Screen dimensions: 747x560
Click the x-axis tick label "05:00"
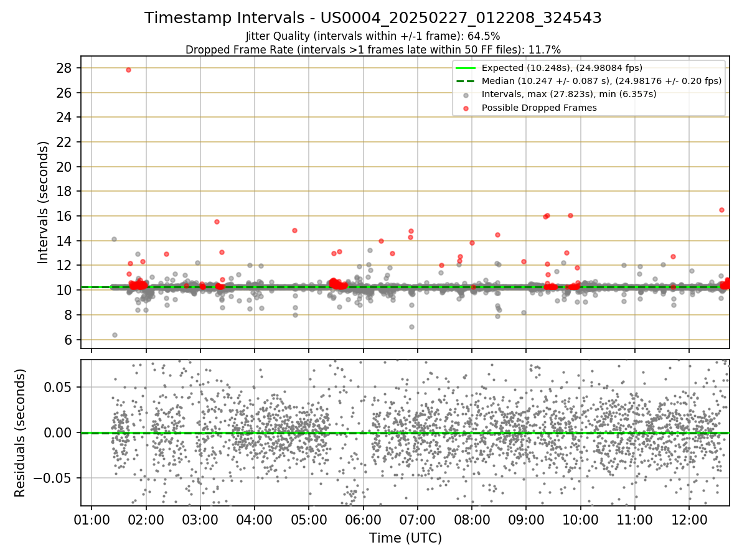click(309, 519)
